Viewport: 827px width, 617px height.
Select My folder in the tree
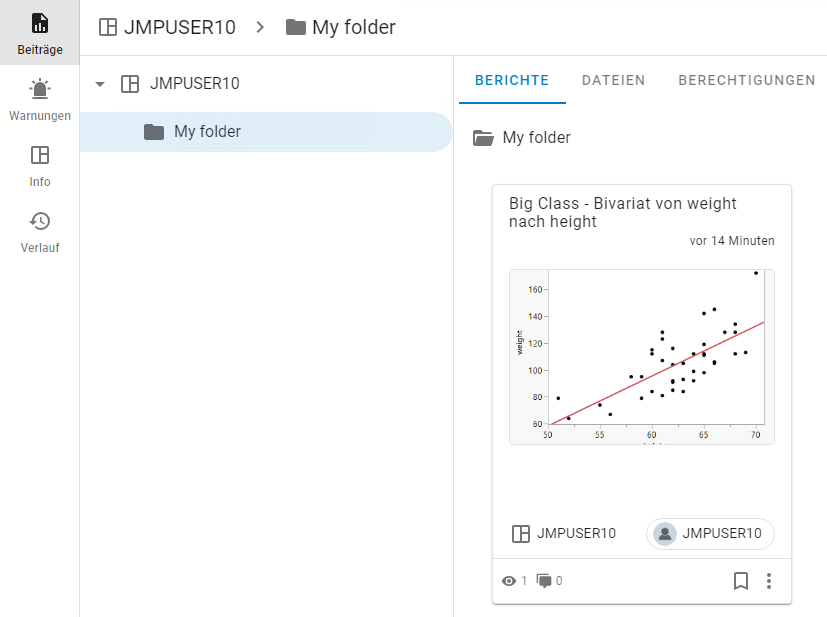pos(207,132)
